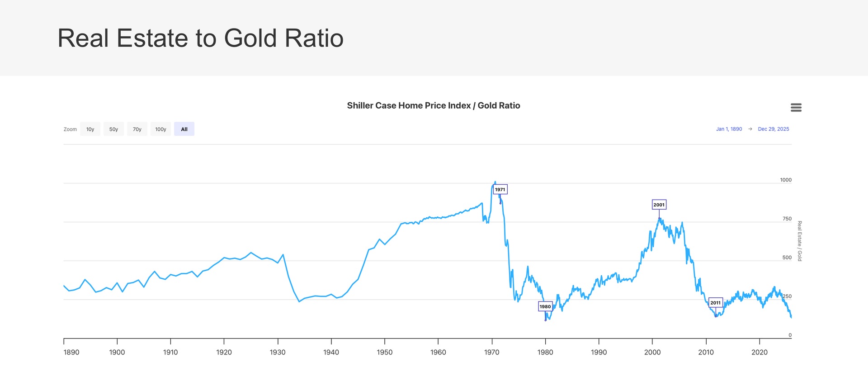
Task: Click the 1000 y-axis value label
Action: tap(786, 180)
